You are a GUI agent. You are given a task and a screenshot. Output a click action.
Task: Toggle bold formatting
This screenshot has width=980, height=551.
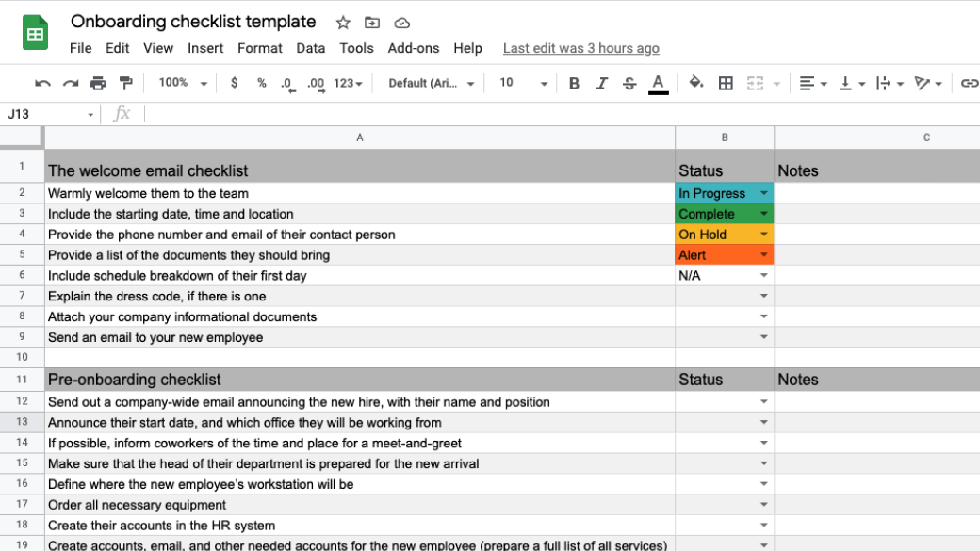[x=574, y=83]
